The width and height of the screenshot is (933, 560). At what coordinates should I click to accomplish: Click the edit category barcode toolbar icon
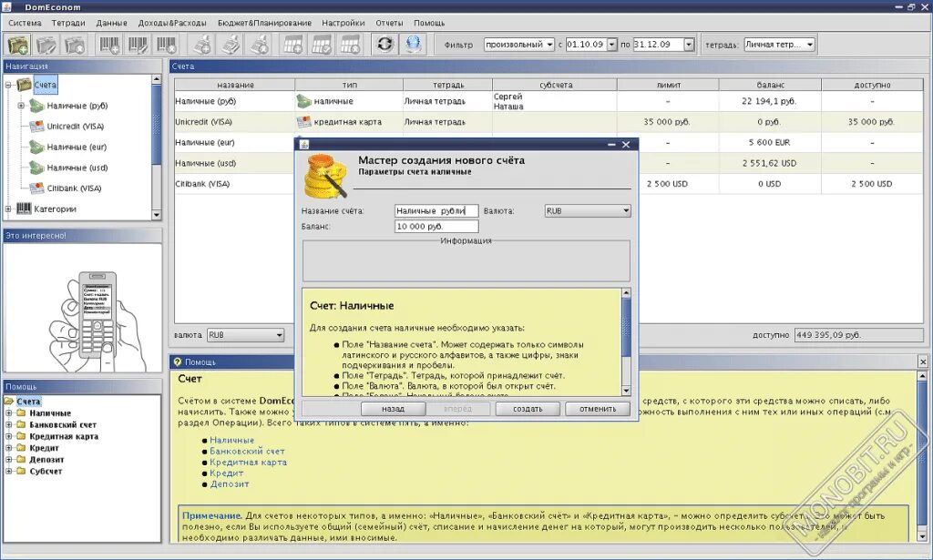(x=138, y=45)
